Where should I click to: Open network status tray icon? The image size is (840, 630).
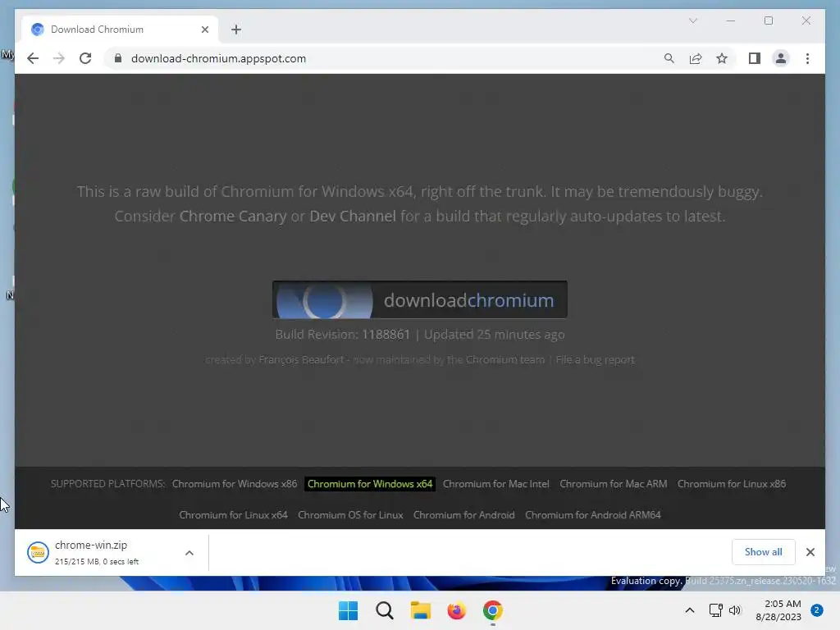point(715,610)
